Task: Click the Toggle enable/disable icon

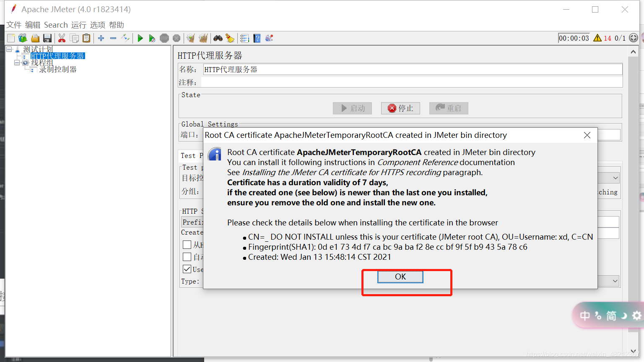Action: pyautogui.click(x=125, y=38)
